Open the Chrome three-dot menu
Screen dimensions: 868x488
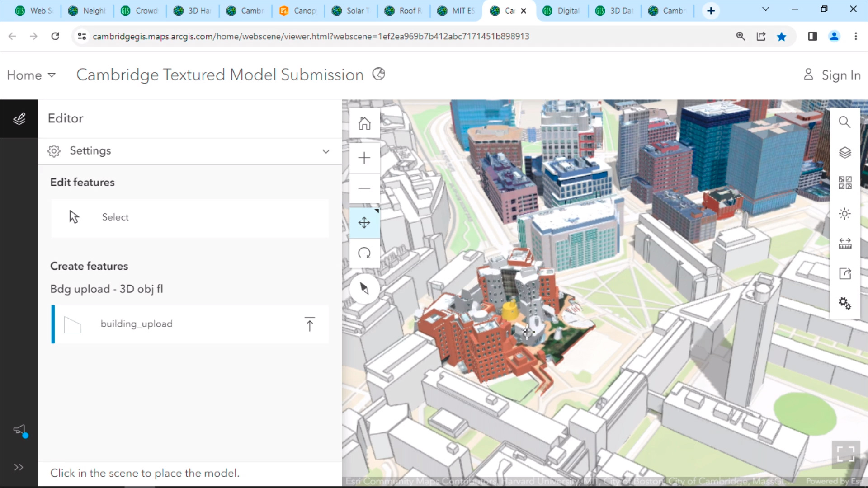click(x=856, y=36)
